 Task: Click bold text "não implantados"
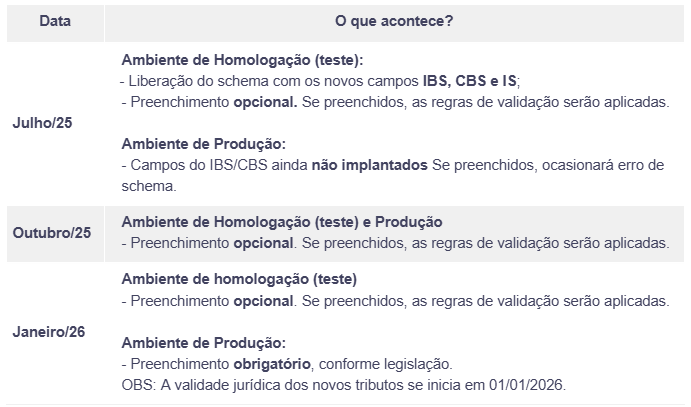coord(370,165)
